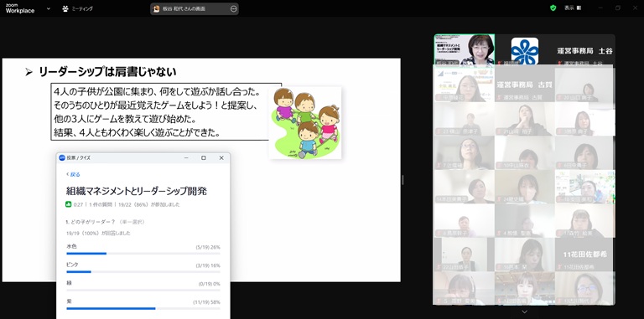Screen dimensions: 644x319
Task: Click the Zoom Workplace logo
Action: point(20,8)
